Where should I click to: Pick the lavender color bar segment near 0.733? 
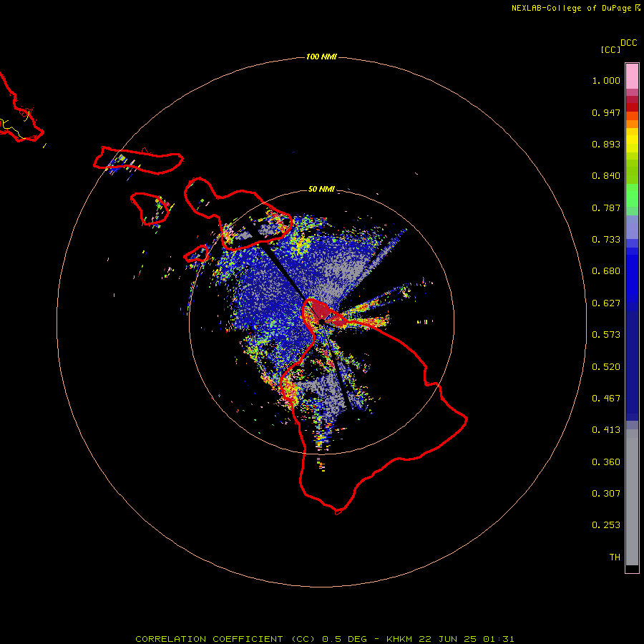tap(632, 228)
